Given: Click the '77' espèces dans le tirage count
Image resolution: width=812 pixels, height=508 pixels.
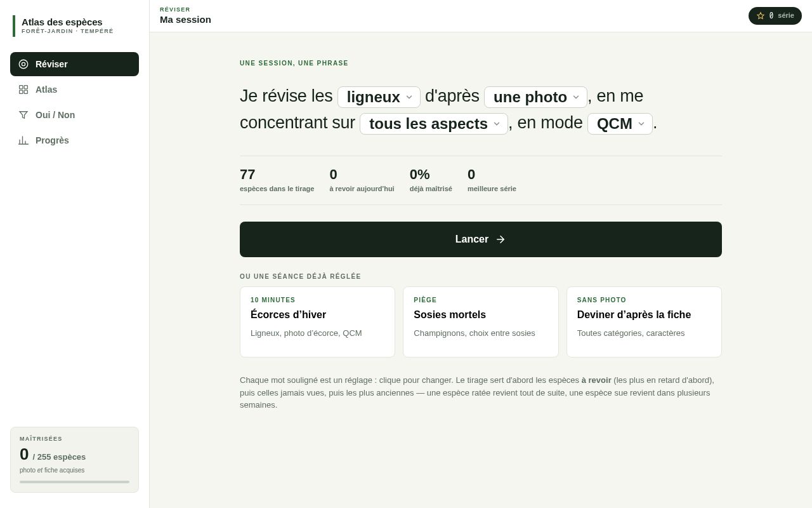Looking at the screenshot, I should 247,175.
